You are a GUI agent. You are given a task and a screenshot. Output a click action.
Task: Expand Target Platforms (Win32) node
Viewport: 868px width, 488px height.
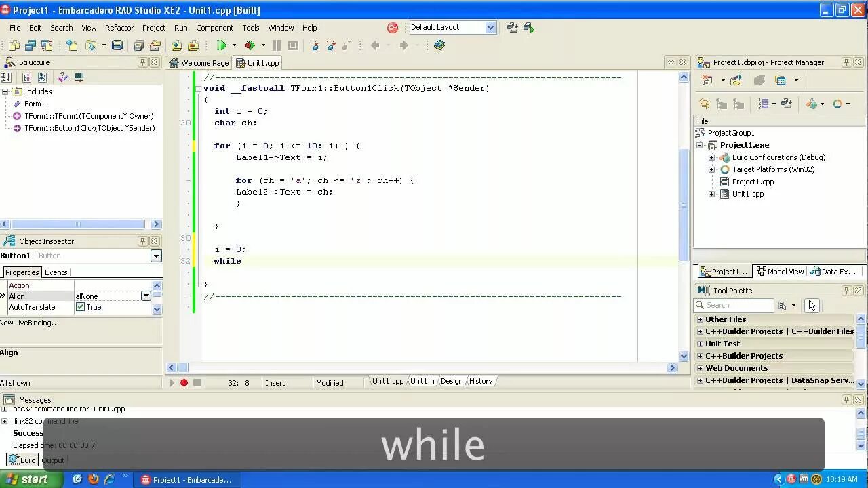pos(712,169)
